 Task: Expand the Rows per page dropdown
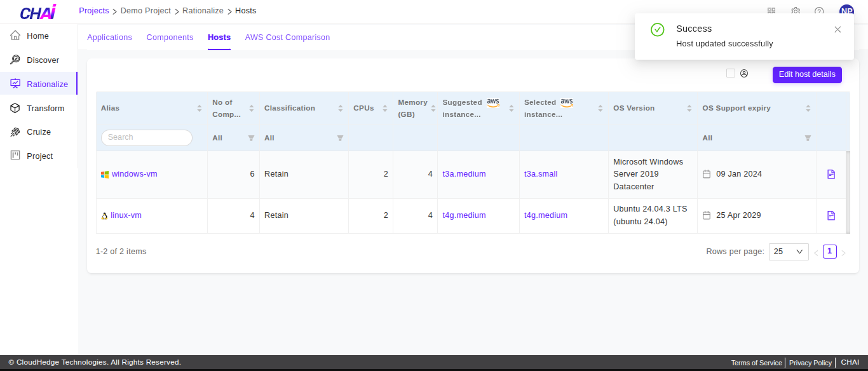point(789,252)
